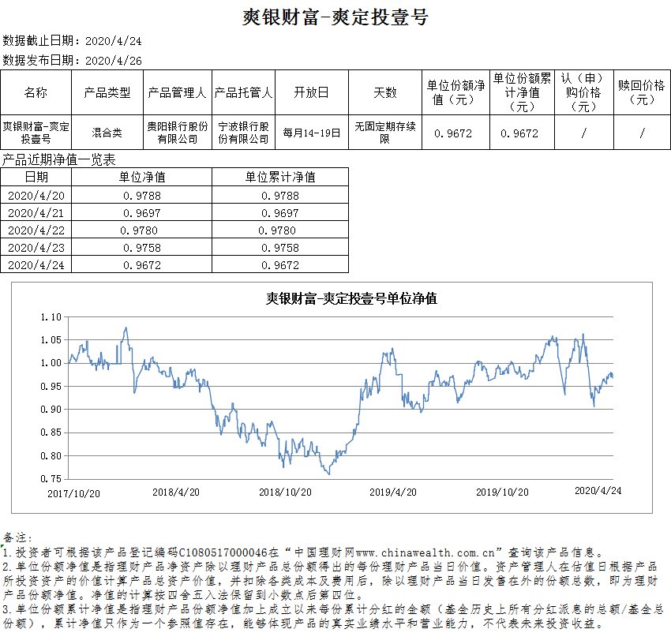
Task: Select the registration code C1080517000046
Action: [224, 552]
